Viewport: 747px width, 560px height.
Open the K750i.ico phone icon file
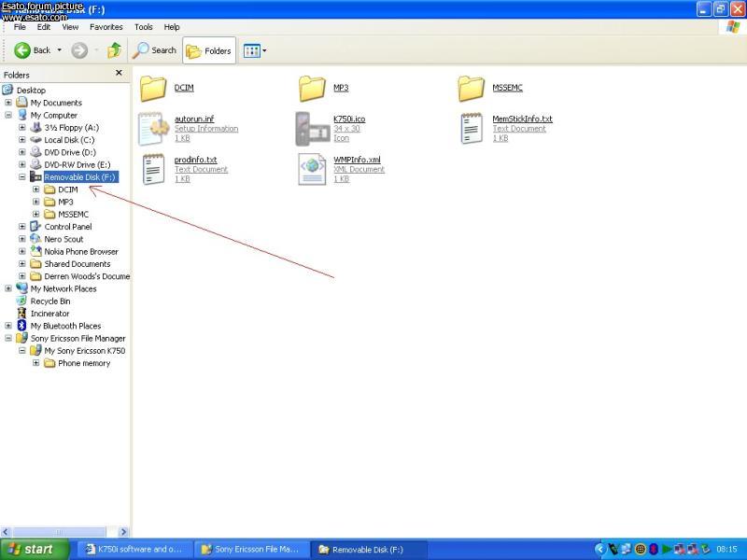[312, 129]
